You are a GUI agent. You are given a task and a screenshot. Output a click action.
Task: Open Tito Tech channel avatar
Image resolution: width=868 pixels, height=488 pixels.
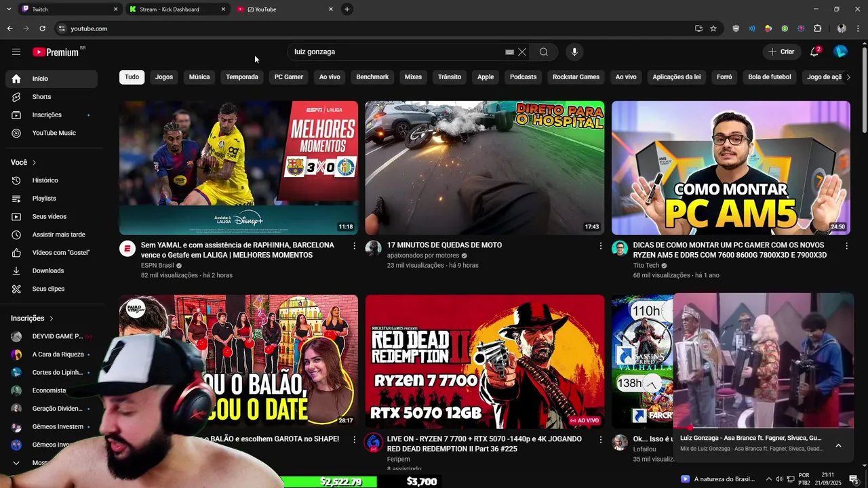pos(620,248)
